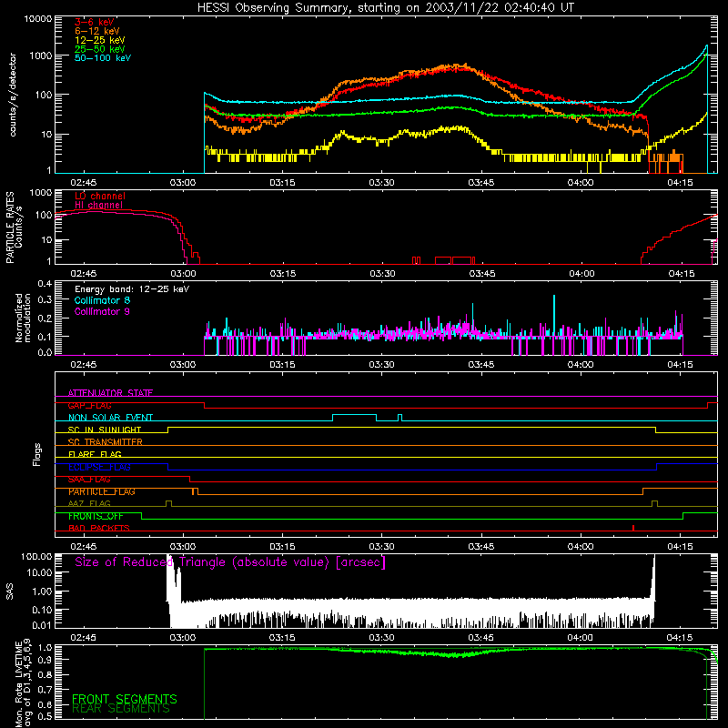728x728 pixels.
Task: Select the REAR SEGMENTS legend label
Action: [x=121, y=709]
